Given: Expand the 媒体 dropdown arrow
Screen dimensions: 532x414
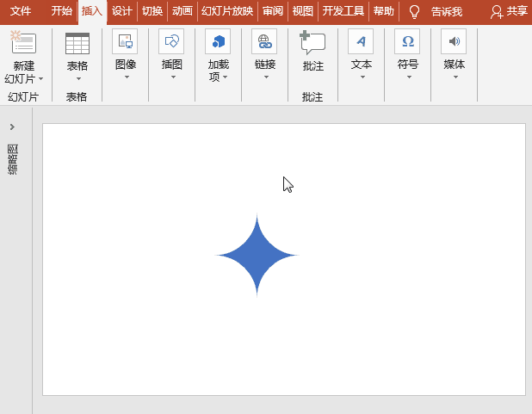Looking at the screenshot, I should pos(454,77).
